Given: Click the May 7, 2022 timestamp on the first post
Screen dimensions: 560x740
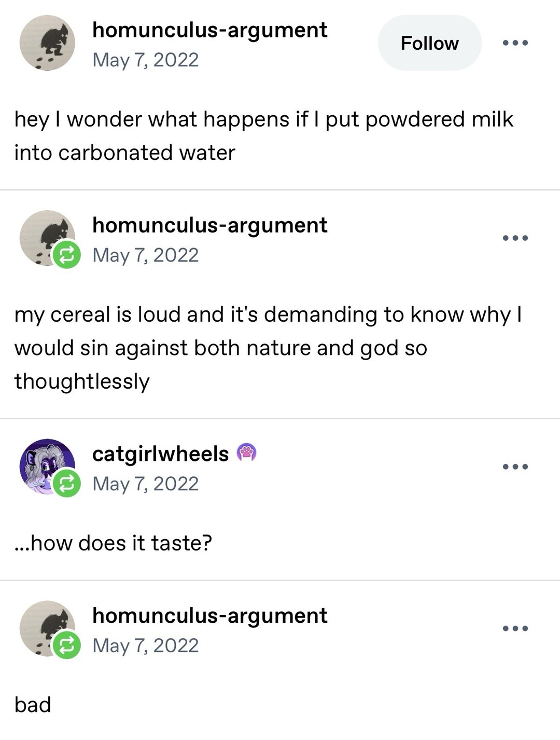Looking at the screenshot, I should 145,60.
